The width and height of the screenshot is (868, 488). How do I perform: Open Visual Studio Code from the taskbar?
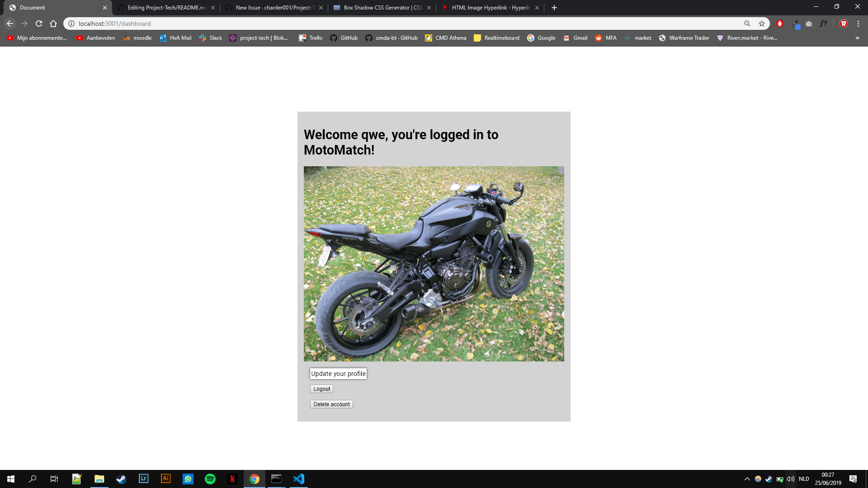point(299,479)
